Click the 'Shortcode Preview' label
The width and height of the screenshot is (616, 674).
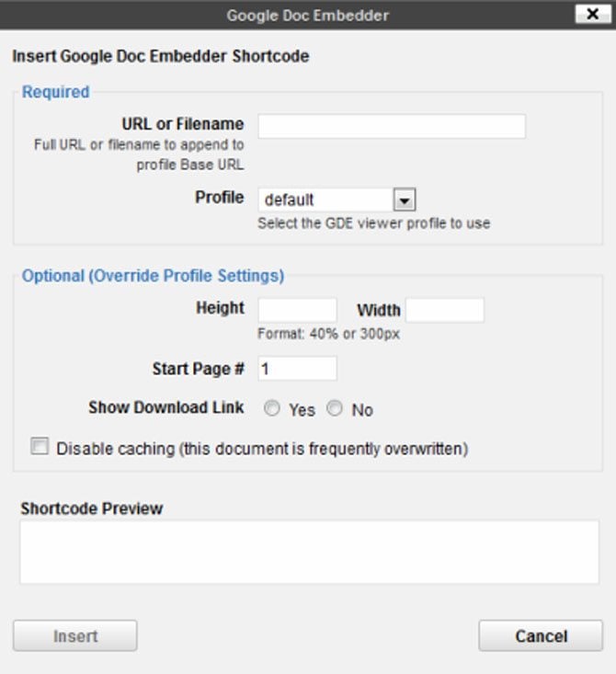(91, 508)
